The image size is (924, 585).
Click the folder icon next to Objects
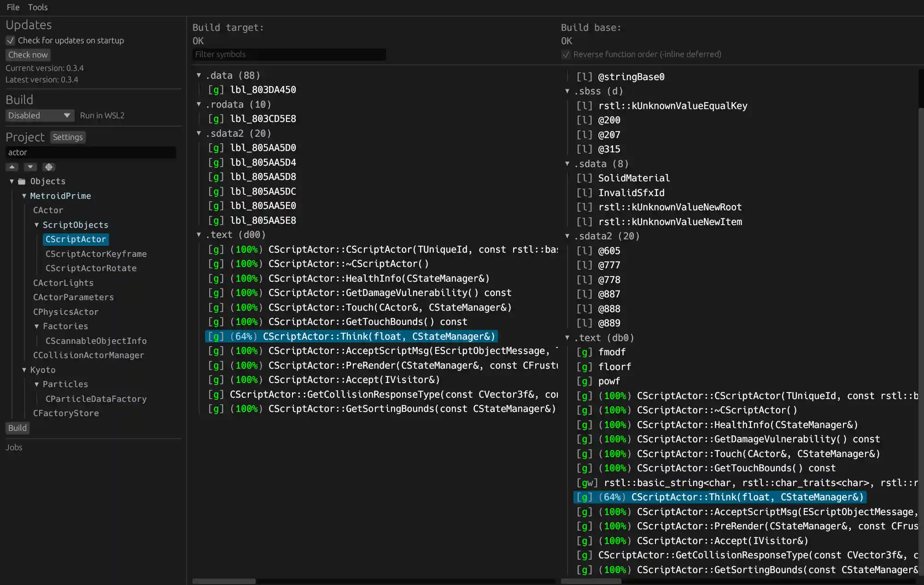pyautogui.click(x=22, y=181)
